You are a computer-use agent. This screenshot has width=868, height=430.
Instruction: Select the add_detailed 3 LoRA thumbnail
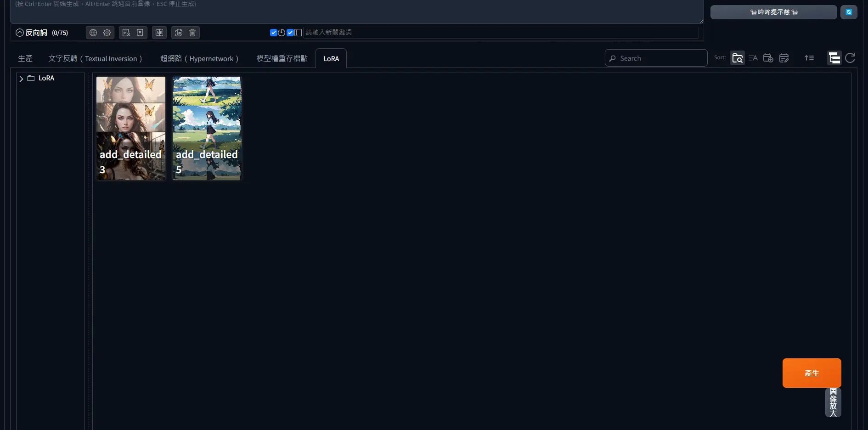pos(131,128)
